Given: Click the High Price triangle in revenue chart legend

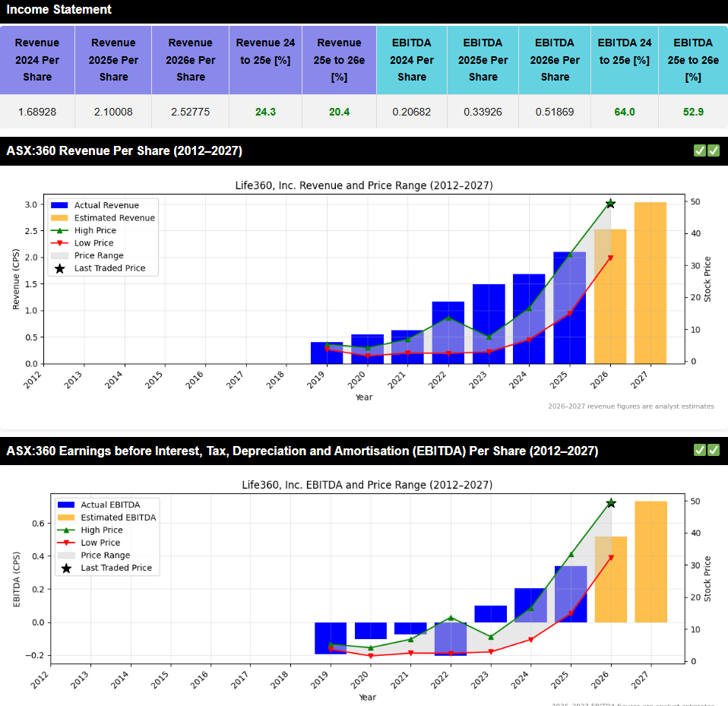Looking at the screenshot, I should 59,230.
